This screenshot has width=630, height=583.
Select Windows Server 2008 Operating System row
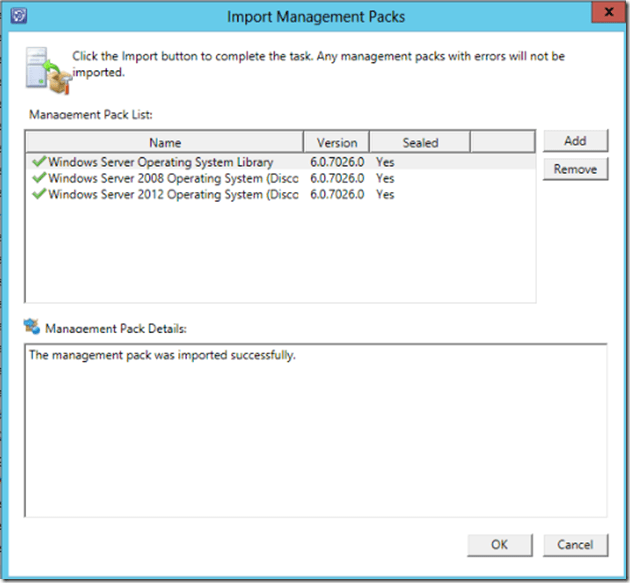pyautogui.click(x=172, y=178)
